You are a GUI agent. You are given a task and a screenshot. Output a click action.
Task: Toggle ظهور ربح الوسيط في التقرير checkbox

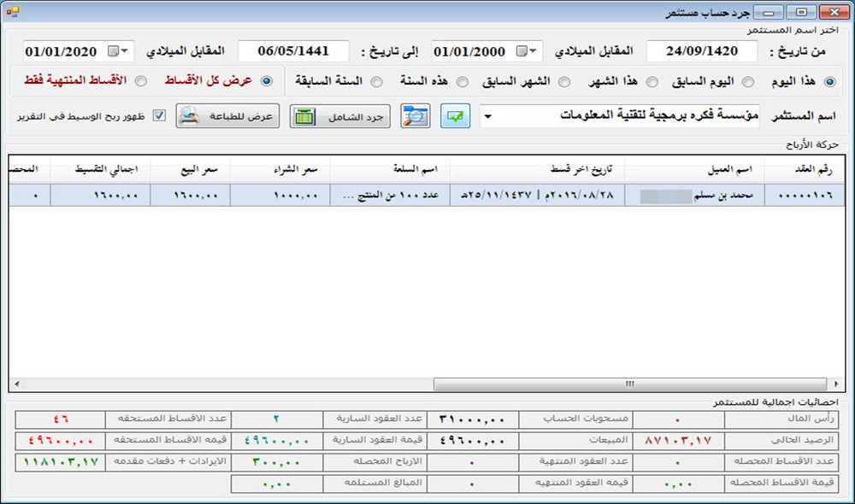pos(158,116)
